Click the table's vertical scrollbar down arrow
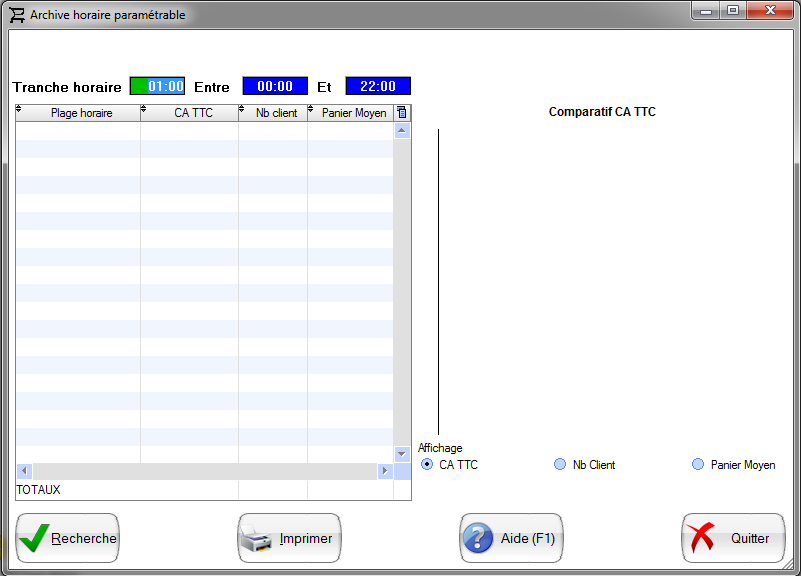Screen dimensions: 801x576 (x=402, y=454)
